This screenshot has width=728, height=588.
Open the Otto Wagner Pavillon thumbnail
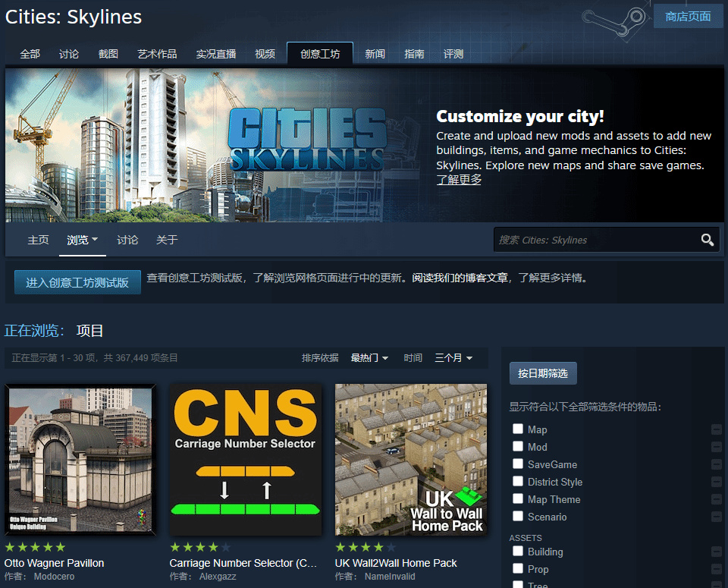pos(80,460)
